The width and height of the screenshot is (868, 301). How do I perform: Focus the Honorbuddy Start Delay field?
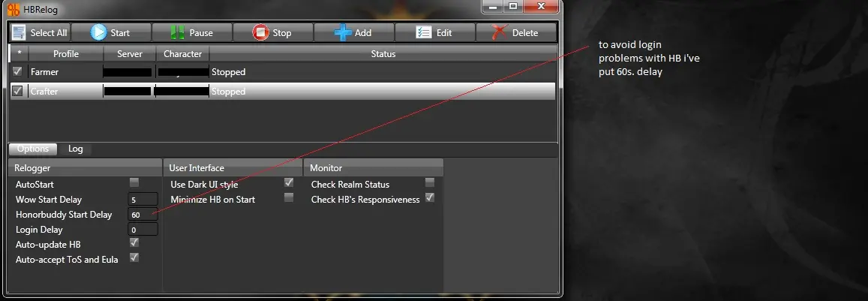pos(143,215)
